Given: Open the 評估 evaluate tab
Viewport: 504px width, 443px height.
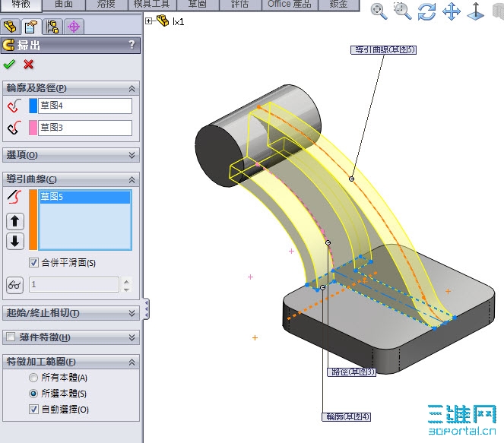Looking at the screenshot, I should [x=240, y=5].
